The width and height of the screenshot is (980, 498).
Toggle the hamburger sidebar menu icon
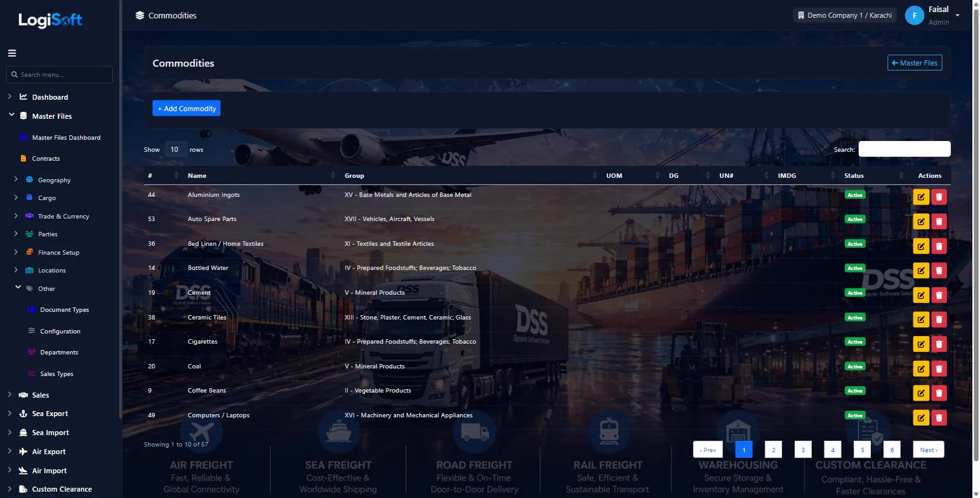[12, 53]
